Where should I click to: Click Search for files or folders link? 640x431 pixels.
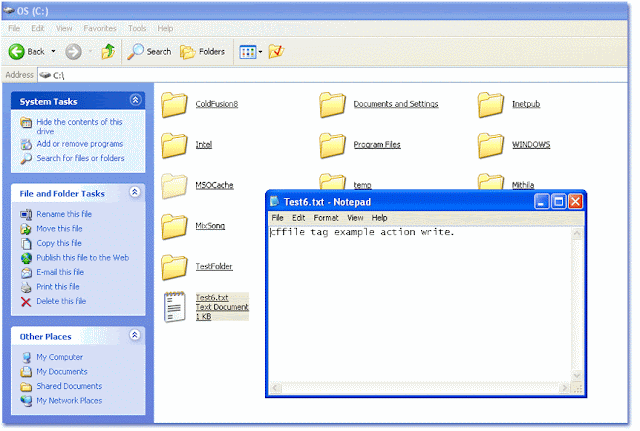80,158
